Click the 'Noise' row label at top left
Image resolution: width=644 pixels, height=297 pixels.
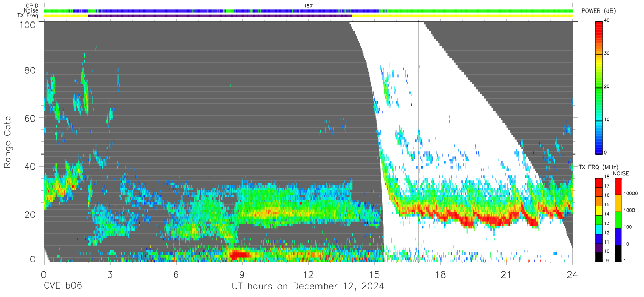[31, 10]
